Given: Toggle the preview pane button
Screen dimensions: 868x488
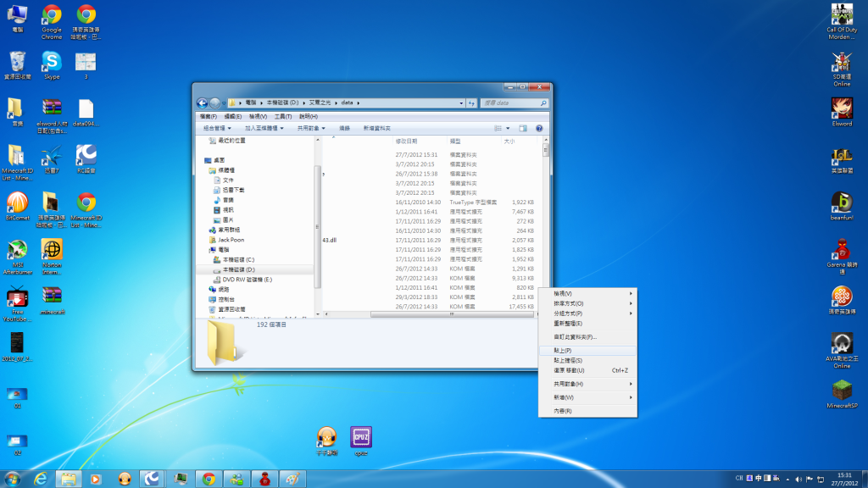Looking at the screenshot, I should pyautogui.click(x=523, y=129).
